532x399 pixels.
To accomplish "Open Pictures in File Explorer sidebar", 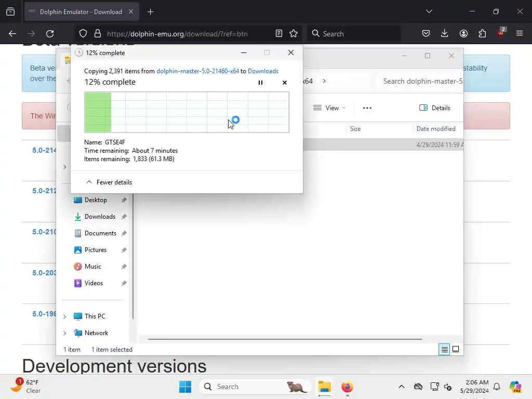I will (96, 250).
